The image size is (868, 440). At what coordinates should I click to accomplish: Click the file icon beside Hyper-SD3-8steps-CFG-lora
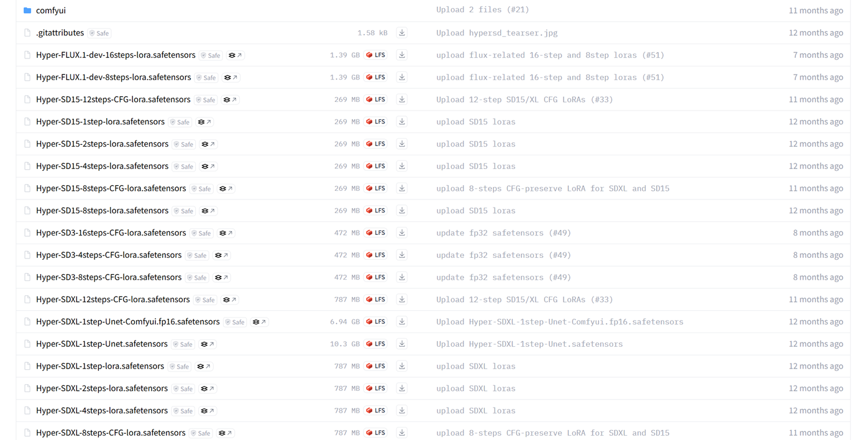point(27,277)
